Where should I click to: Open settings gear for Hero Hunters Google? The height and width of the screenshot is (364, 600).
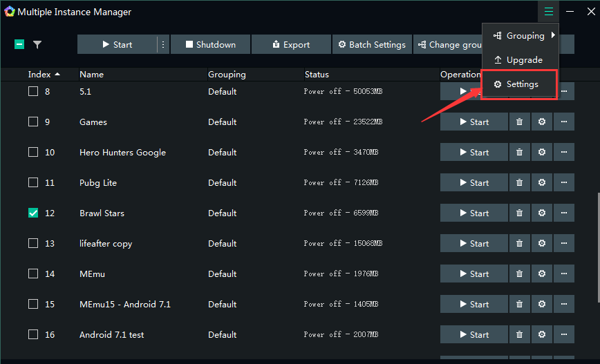click(542, 153)
